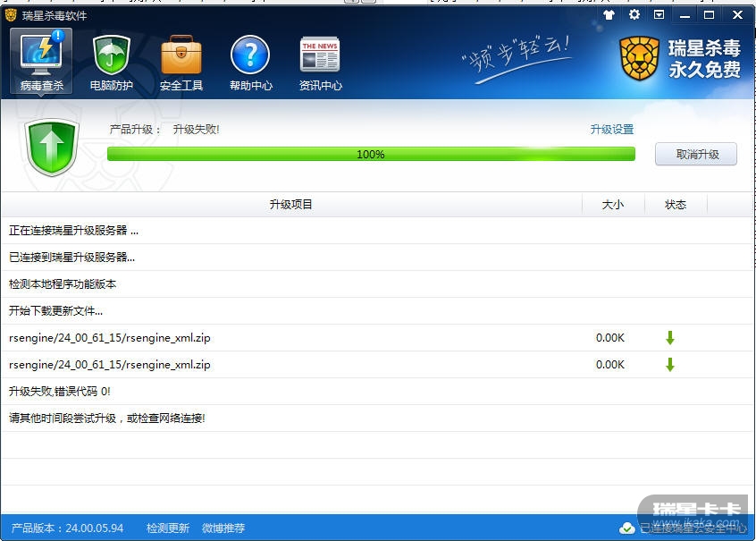Select the 请其他时间段尝试升级 row
The image size is (756, 541).
377,418
